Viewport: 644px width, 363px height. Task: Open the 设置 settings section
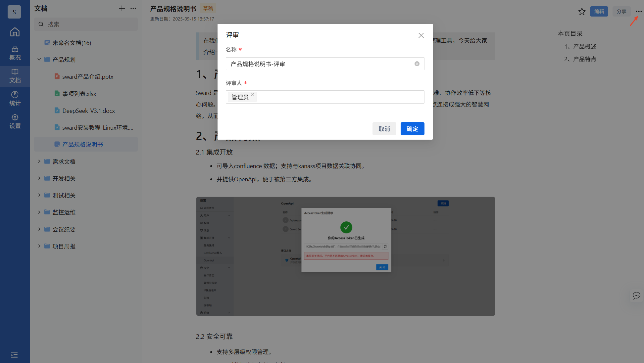coord(15,121)
